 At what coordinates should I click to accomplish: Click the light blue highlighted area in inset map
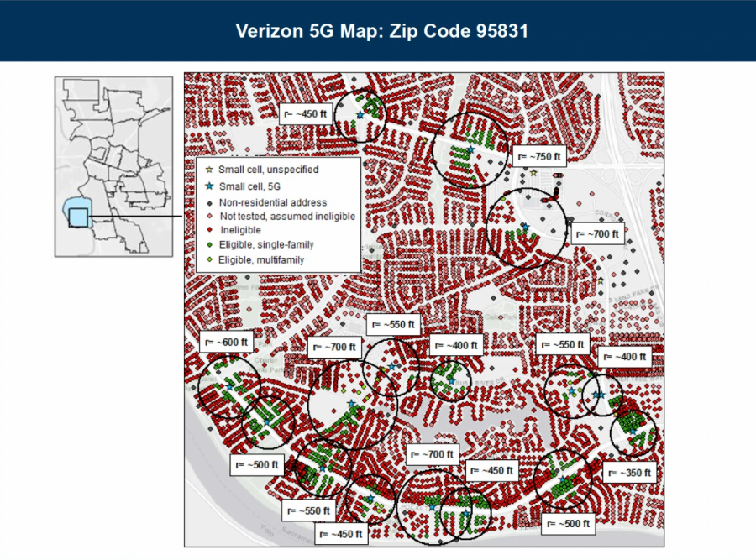[x=76, y=217]
